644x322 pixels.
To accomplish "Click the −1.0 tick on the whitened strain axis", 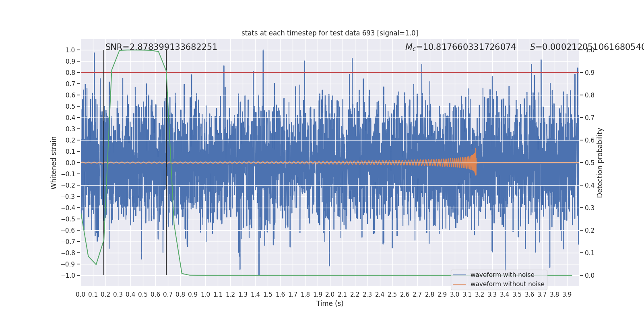I will coord(68,275).
